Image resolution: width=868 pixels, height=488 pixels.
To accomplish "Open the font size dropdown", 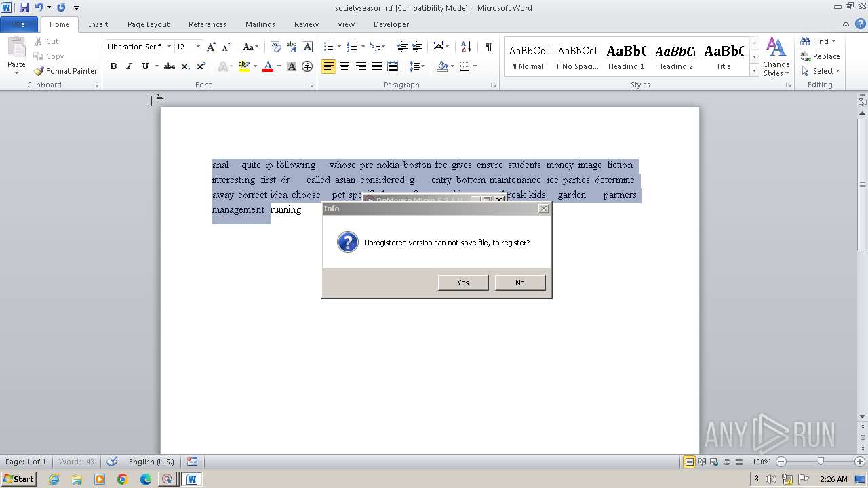I will [198, 47].
